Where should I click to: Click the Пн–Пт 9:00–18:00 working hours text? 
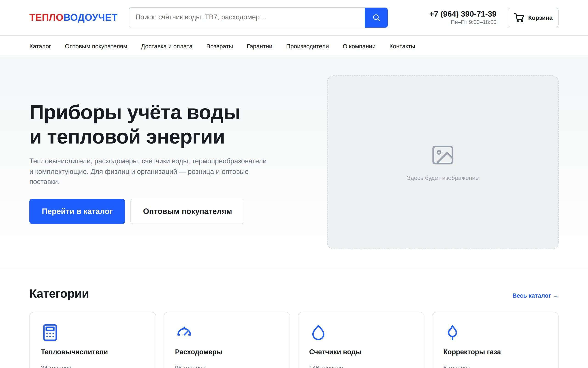click(x=473, y=22)
